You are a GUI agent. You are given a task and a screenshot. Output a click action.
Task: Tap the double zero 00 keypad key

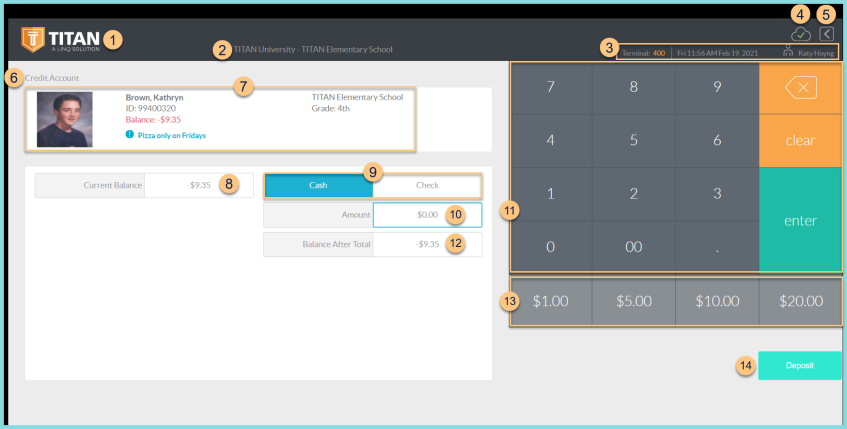point(634,246)
